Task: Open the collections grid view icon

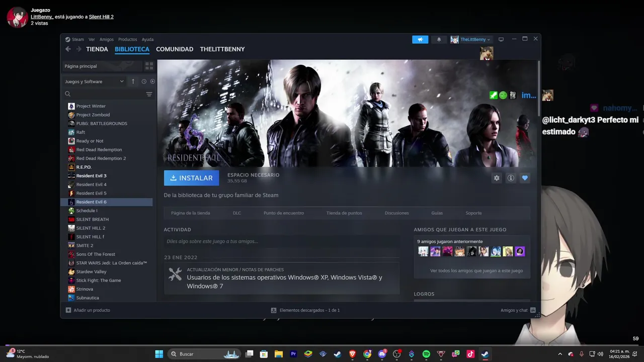Action: click(x=149, y=66)
